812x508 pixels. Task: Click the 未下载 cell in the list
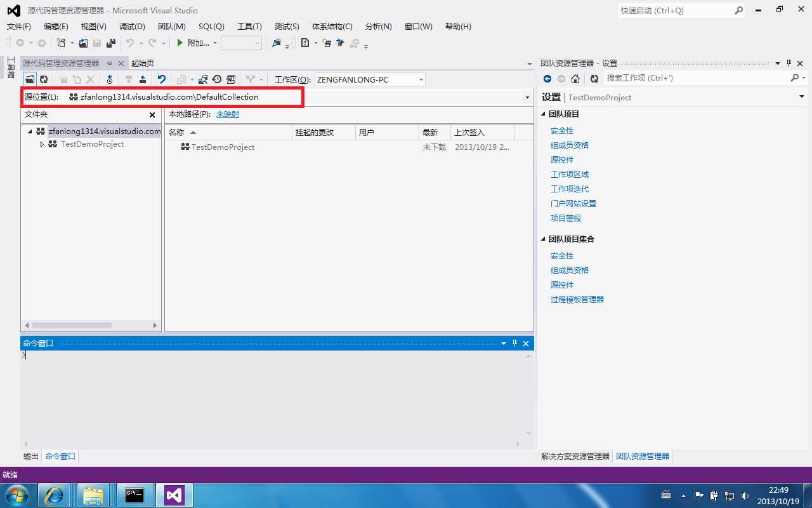tap(435, 147)
